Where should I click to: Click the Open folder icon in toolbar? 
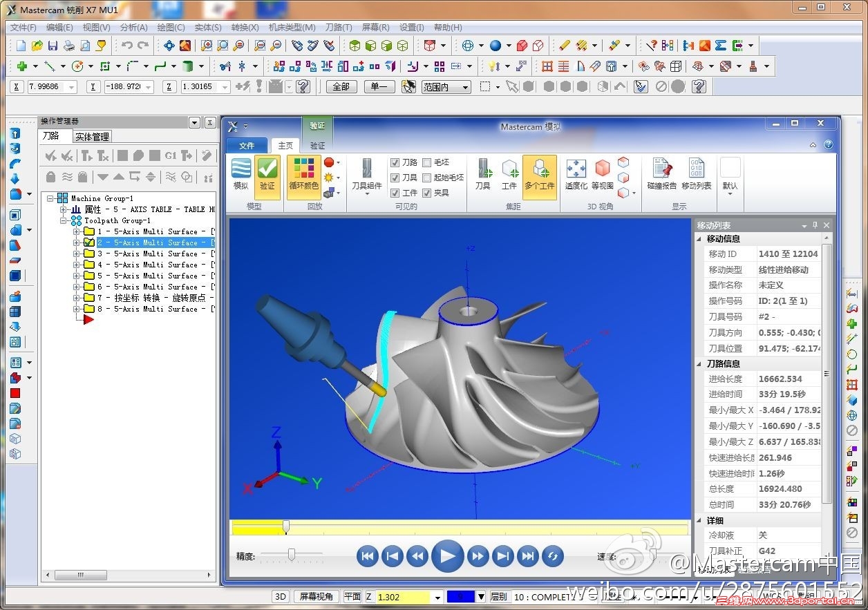tap(37, 46)
